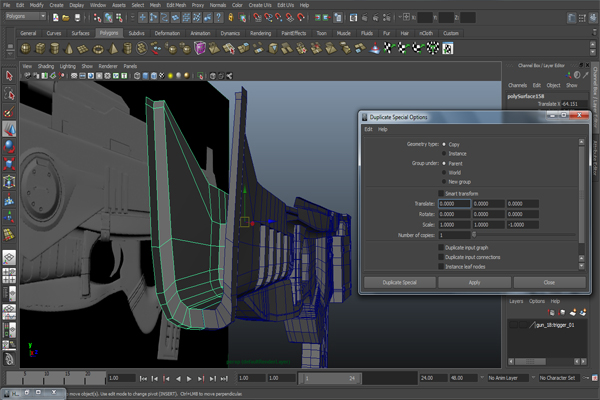Create a polygon cylinder from shelf

click(x=54, y=49)
